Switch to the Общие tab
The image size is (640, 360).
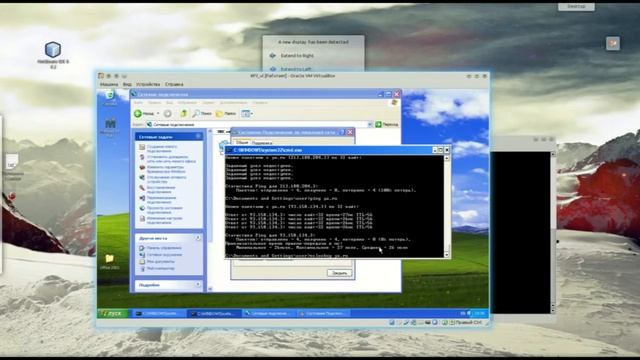[242, 142]
